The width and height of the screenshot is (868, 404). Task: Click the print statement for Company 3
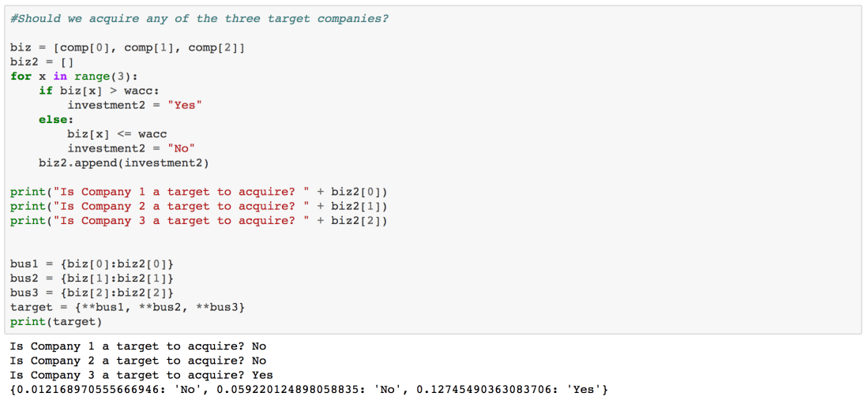pos(198,220)
